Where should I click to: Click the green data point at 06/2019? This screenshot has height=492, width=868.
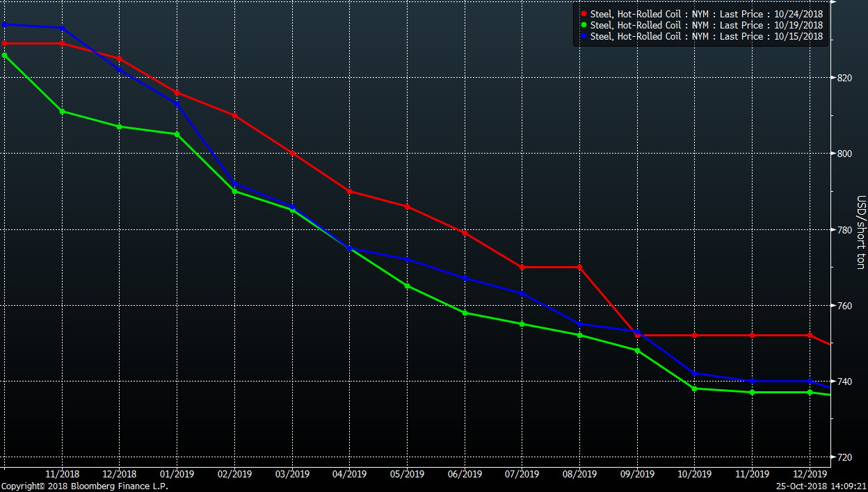pos(465,313)
